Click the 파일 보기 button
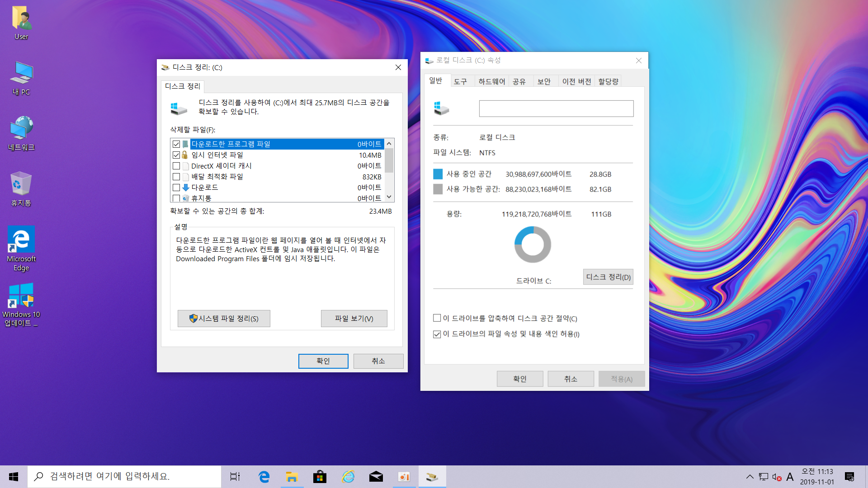The image size is (868, 488). tap(354, 319)
